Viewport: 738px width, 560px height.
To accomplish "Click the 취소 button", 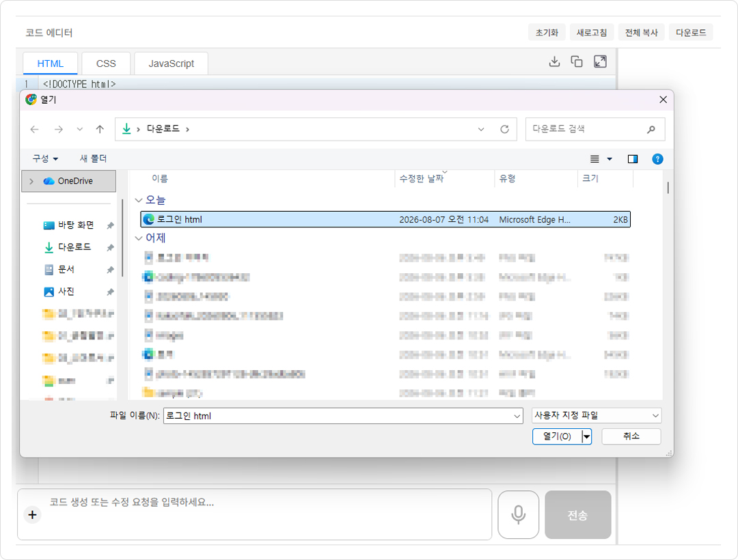I will (x=631, y=436).
